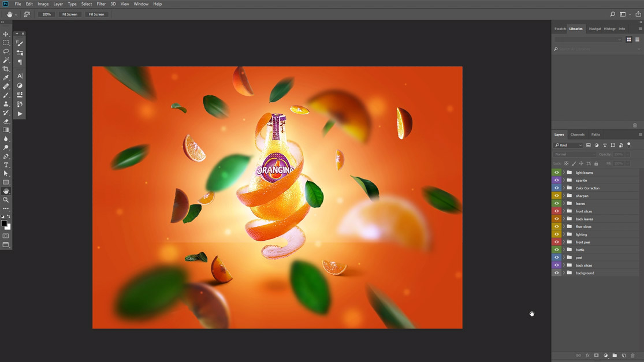
Task: Expand the peel group
Action: coord(564,257)
